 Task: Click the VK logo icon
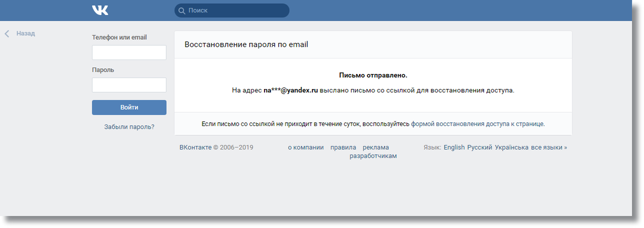pos(100,10)
